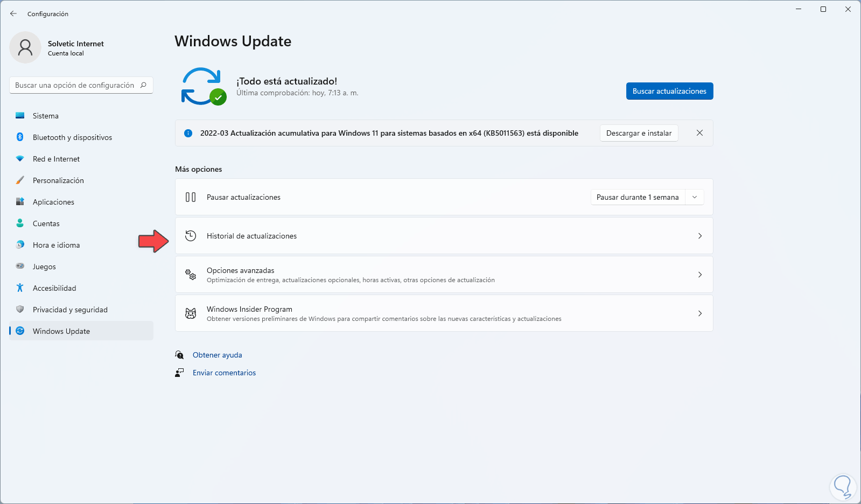The width and height of the screenshot is (861, 504).
Task: Click the Personalización paintbrush icon
Action: tap(20, 180)
